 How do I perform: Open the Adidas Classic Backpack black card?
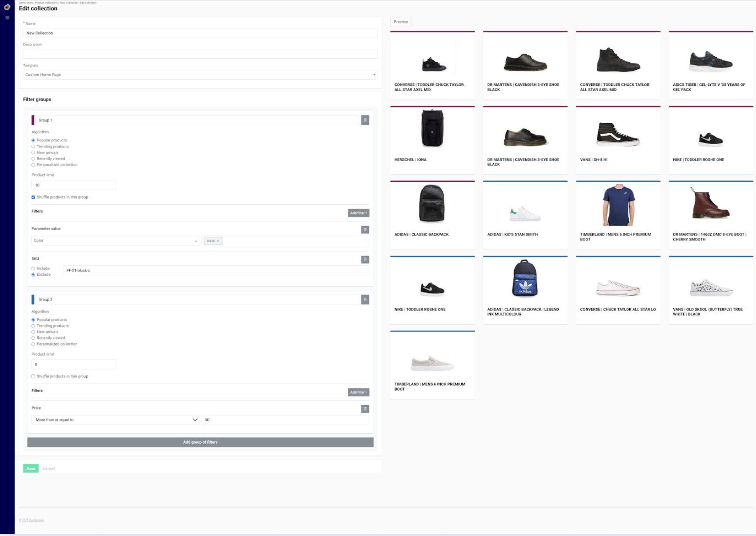coord(432,215)
